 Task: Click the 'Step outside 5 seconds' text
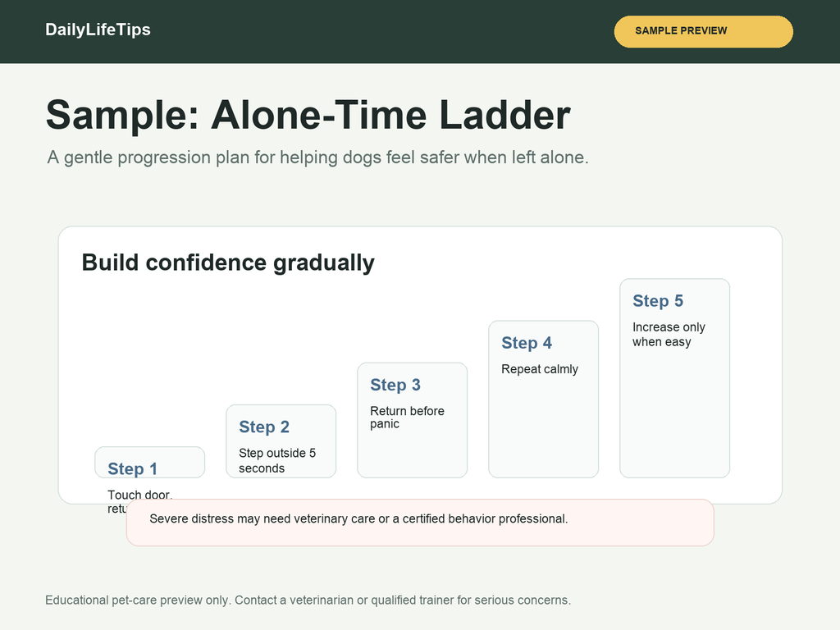[x=277, y=461]
